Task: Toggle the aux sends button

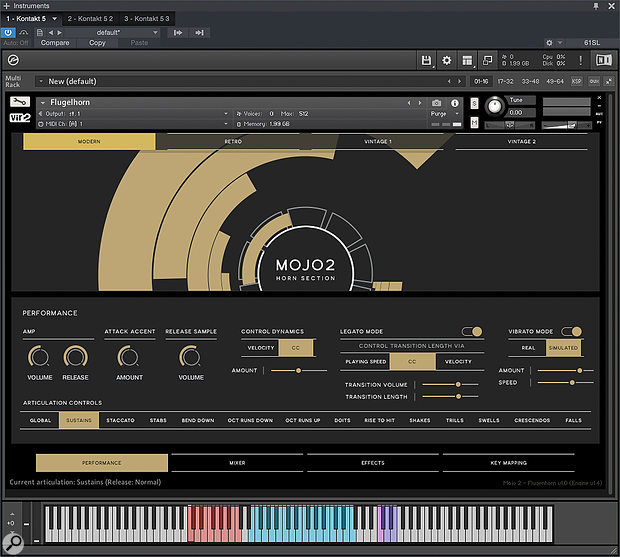Action: (594, 81)
